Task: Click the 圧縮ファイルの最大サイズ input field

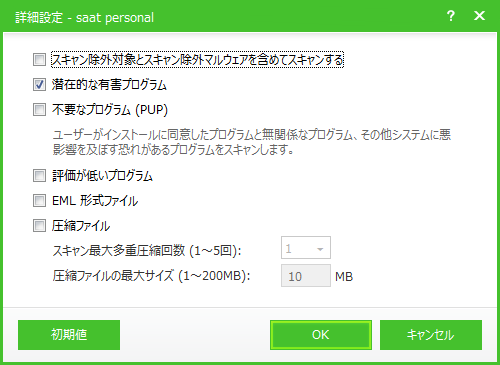Action: tap(306, 276)
